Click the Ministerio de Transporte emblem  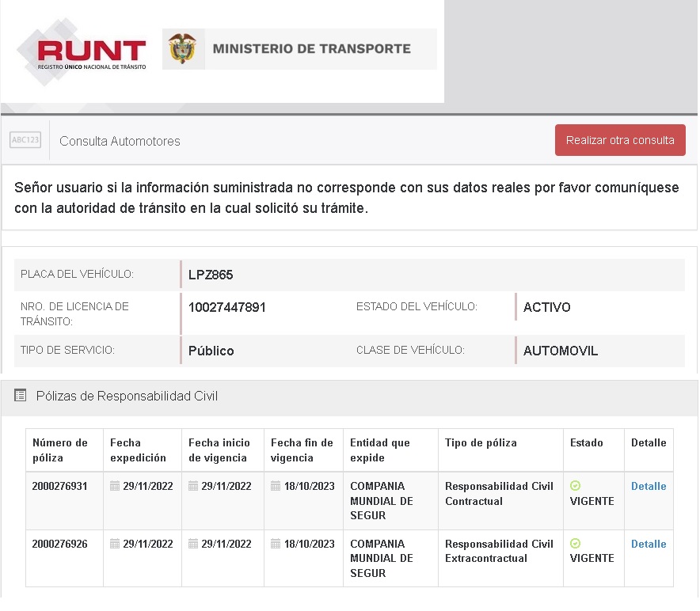(183, 49)
